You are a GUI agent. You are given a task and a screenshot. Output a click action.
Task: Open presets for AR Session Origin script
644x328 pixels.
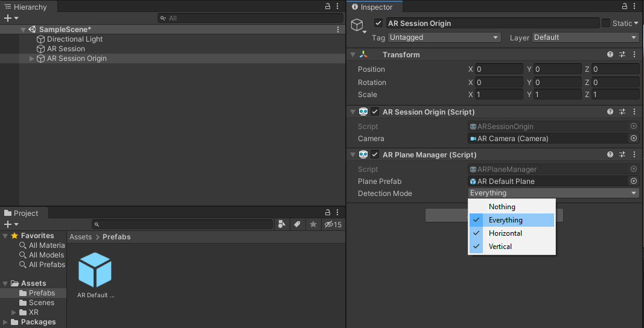[622, 112]
